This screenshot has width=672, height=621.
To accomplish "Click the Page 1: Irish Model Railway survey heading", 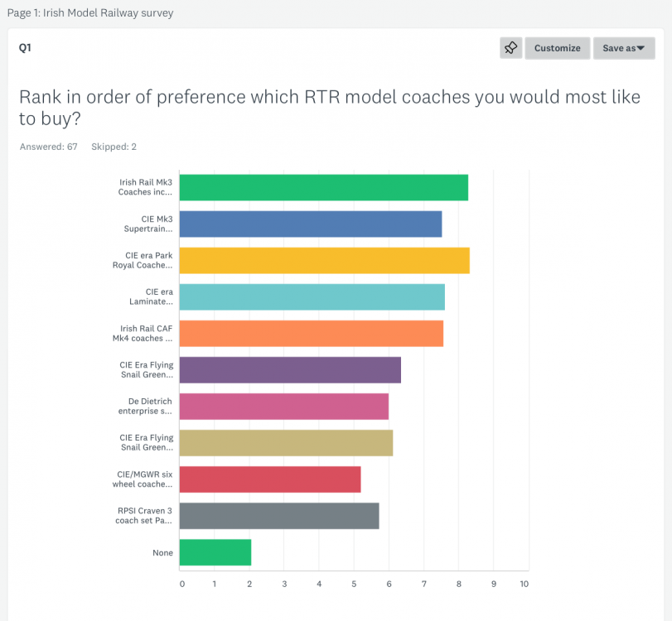I will (89, 13).
